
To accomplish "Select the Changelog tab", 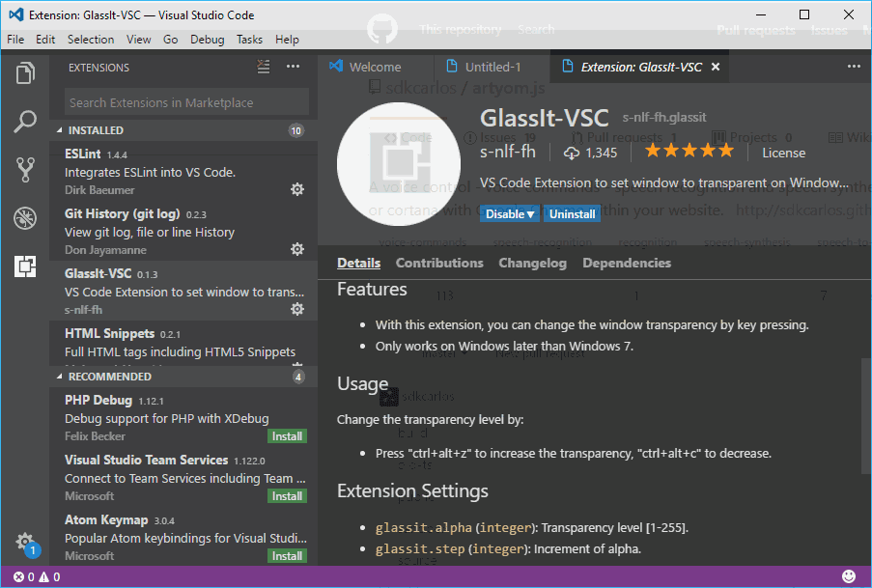I will pyautogui.click(x=532, y=263).
